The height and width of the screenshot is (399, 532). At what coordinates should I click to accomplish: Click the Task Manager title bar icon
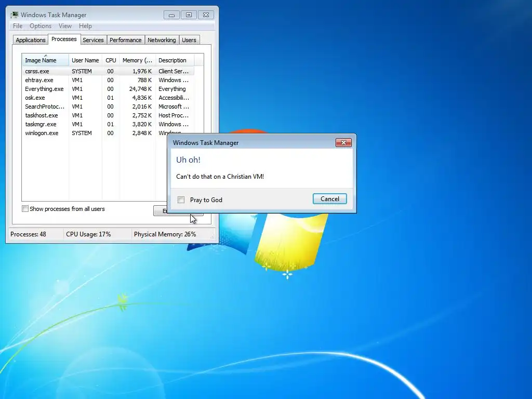(x=14, y=15)
